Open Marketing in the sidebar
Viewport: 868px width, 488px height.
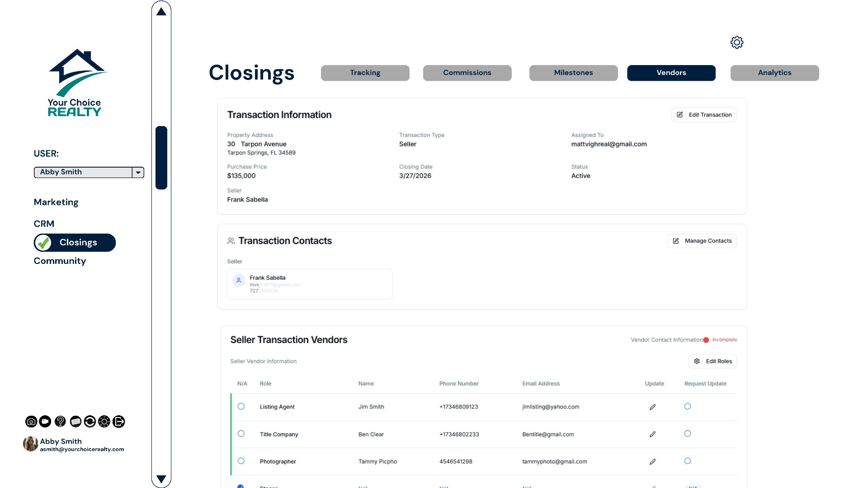pyautogui.click(x=56, y=202)
